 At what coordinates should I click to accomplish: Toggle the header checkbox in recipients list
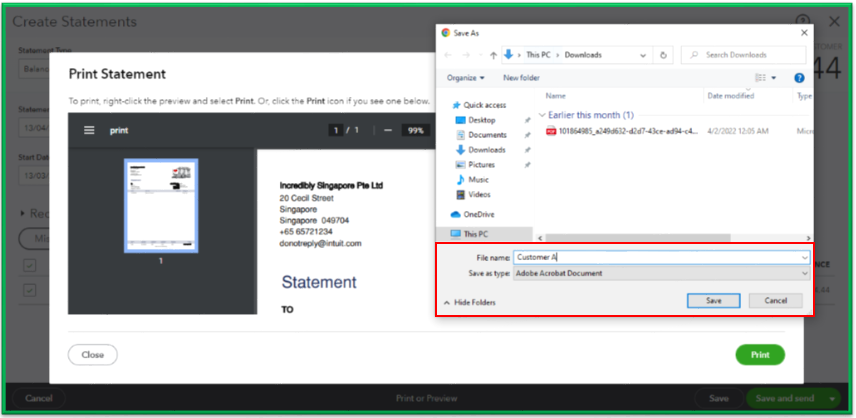point(29,265)
